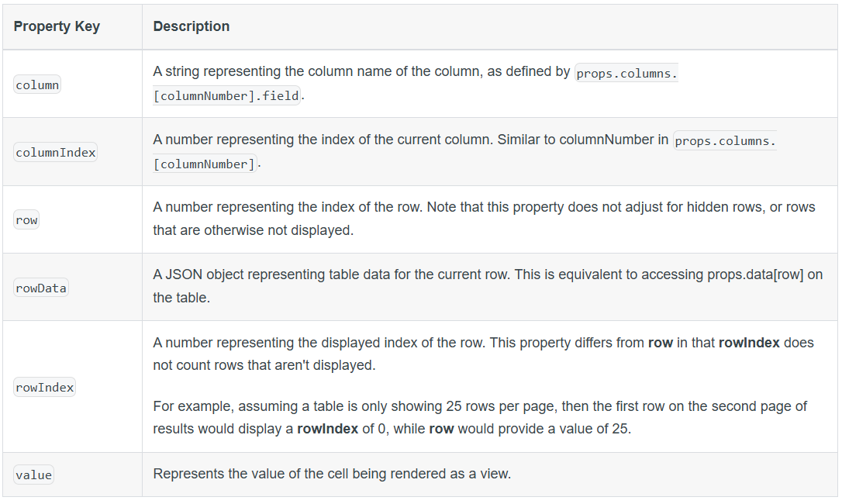Click the rowIndex property key code
The height and width of the screenshot is (504, 842).
coord(44,388)
